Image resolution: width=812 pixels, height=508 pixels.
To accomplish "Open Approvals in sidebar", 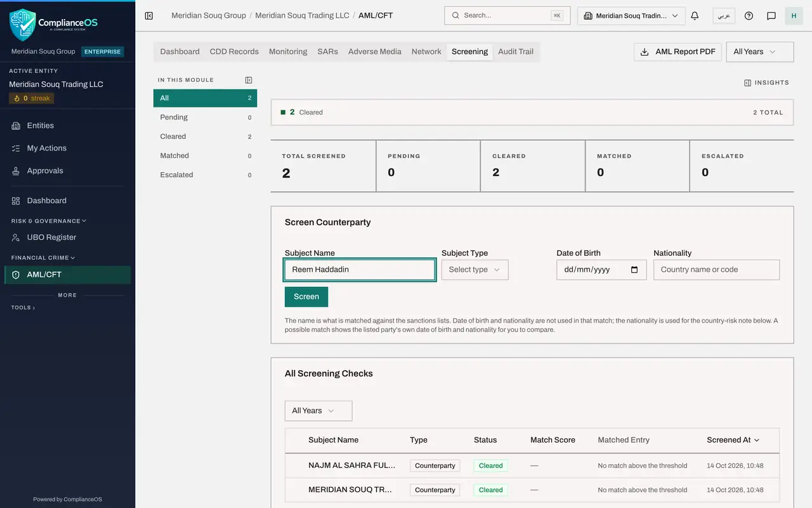I will click(67, 171).
